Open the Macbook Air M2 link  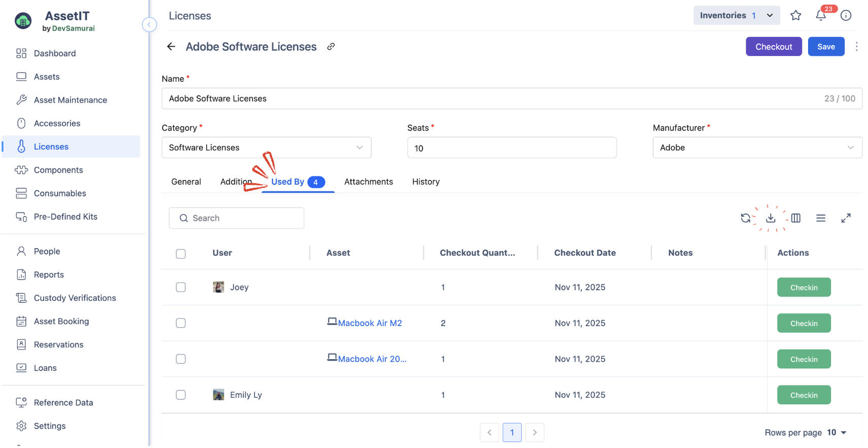click(x=370, y=324)
